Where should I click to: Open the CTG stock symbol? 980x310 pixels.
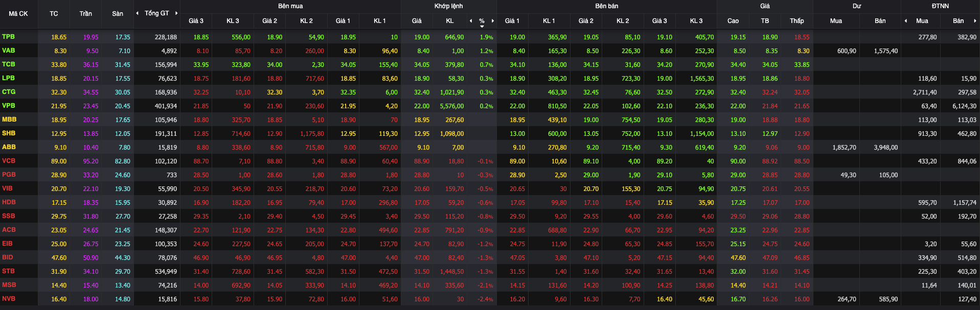(x=9, y=92)
